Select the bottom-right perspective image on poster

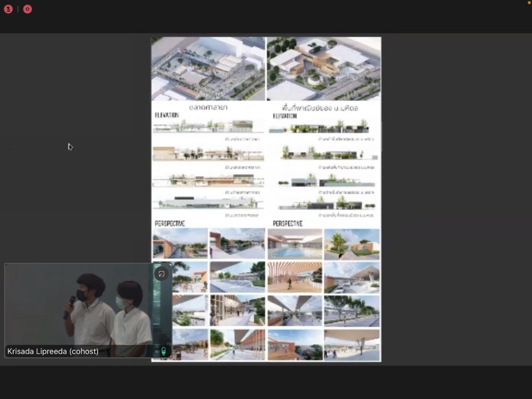coord(352,345)
